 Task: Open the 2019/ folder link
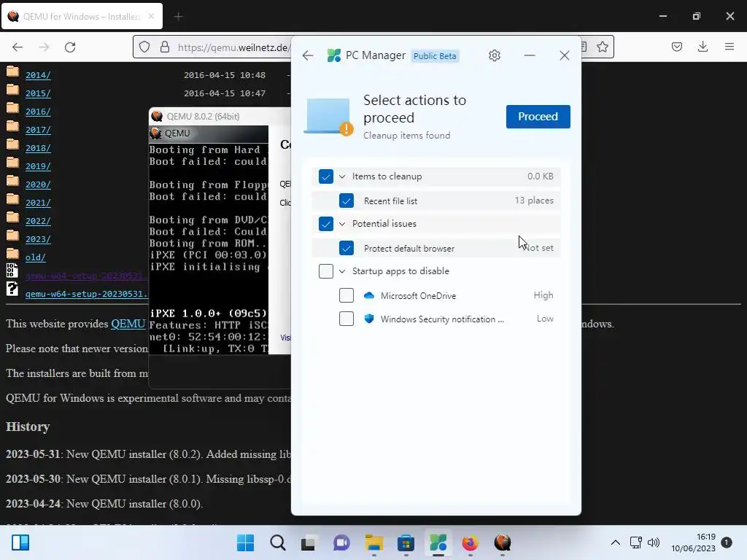(x=38, y=166)
